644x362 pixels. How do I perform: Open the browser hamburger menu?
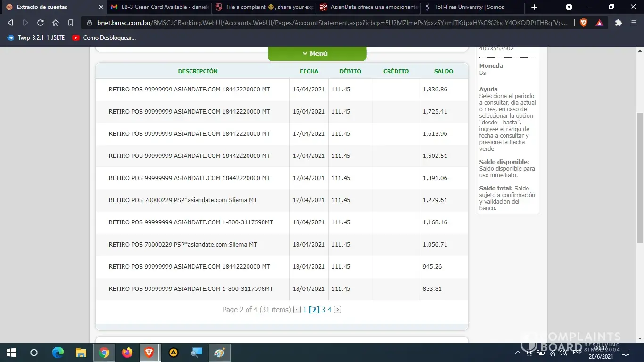633,23
